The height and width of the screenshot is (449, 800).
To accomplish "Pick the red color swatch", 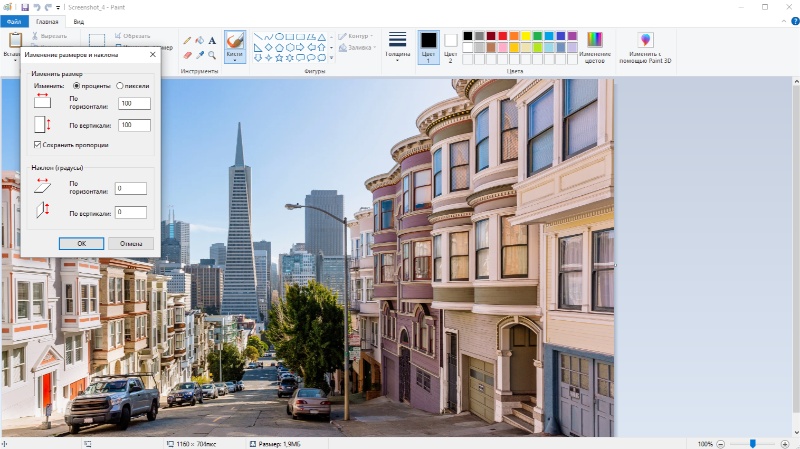I will [x=503, y=36].
